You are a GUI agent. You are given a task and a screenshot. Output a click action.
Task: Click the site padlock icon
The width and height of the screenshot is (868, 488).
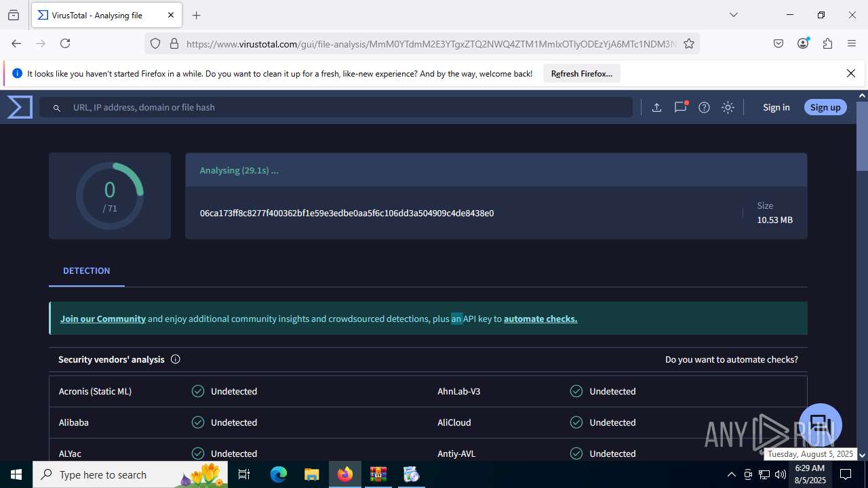coord(174,43)
